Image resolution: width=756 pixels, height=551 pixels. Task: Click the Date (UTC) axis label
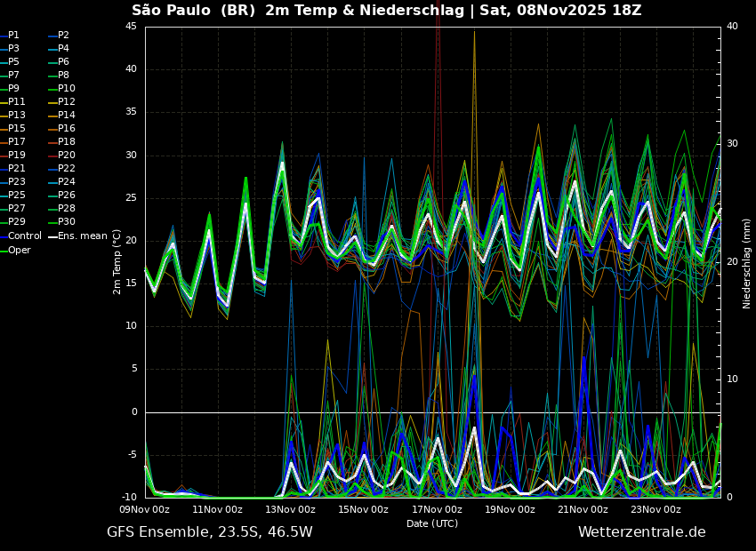click(432, 523)
